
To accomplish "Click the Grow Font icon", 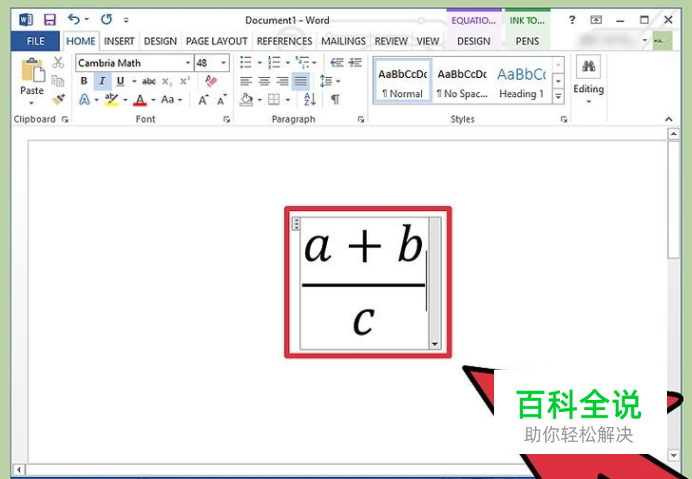I will [x=203, y=100].
